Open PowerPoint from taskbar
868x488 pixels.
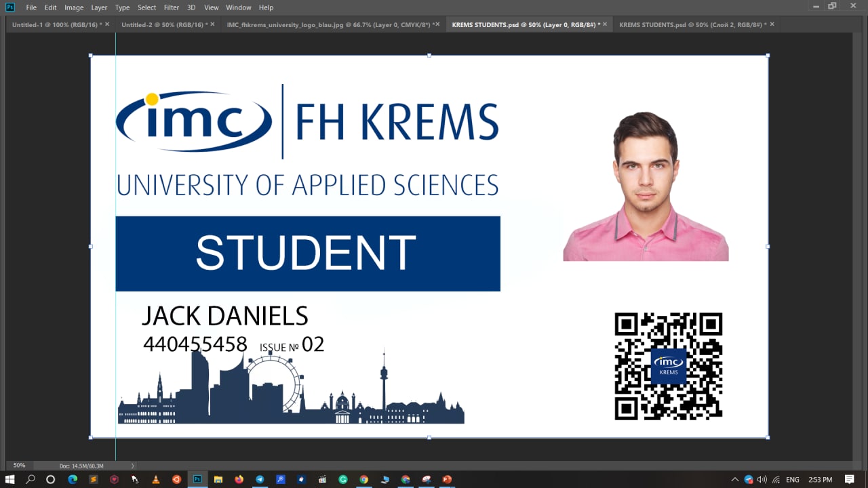(447, 479)
